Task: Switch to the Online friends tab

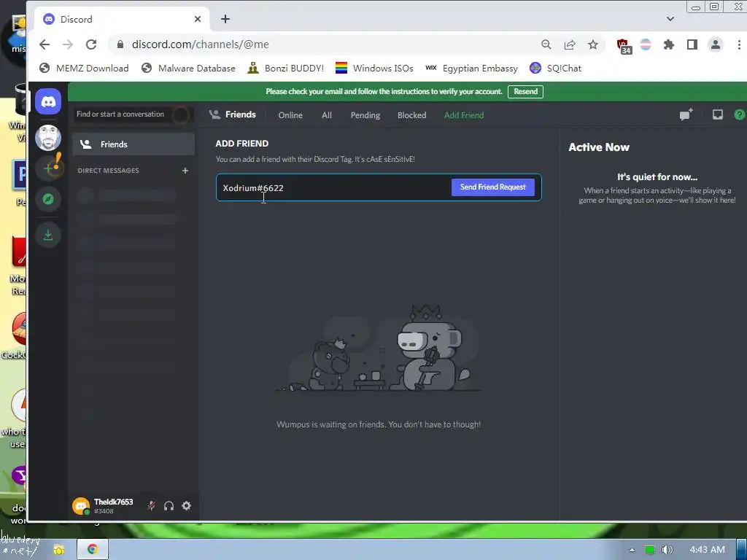Action: click(x=290, y=114)
